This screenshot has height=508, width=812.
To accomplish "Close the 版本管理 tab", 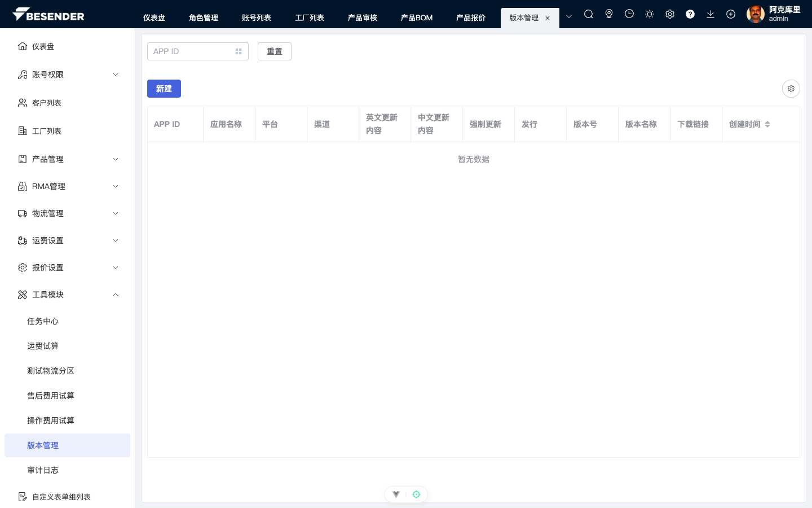I will [x=548, y=18].
